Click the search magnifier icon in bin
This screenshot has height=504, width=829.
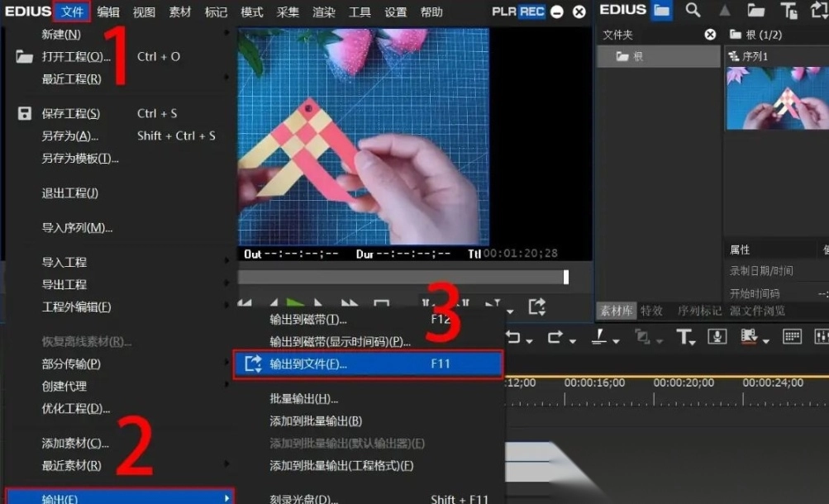(693, 11)
